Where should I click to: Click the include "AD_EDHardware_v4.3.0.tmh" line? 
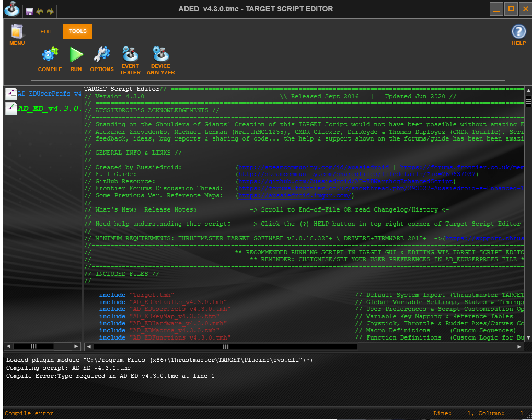click(163, 324)
